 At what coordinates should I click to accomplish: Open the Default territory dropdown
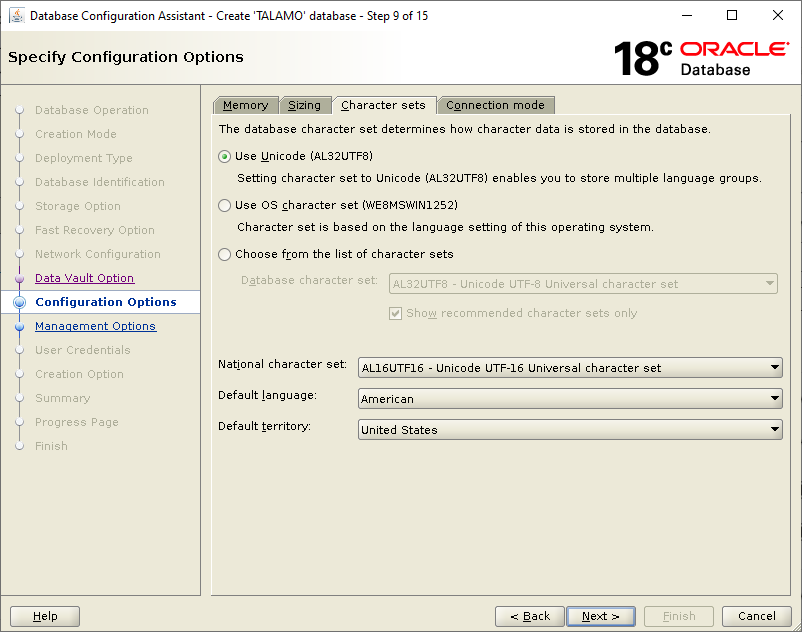click(x=570, y=430)
